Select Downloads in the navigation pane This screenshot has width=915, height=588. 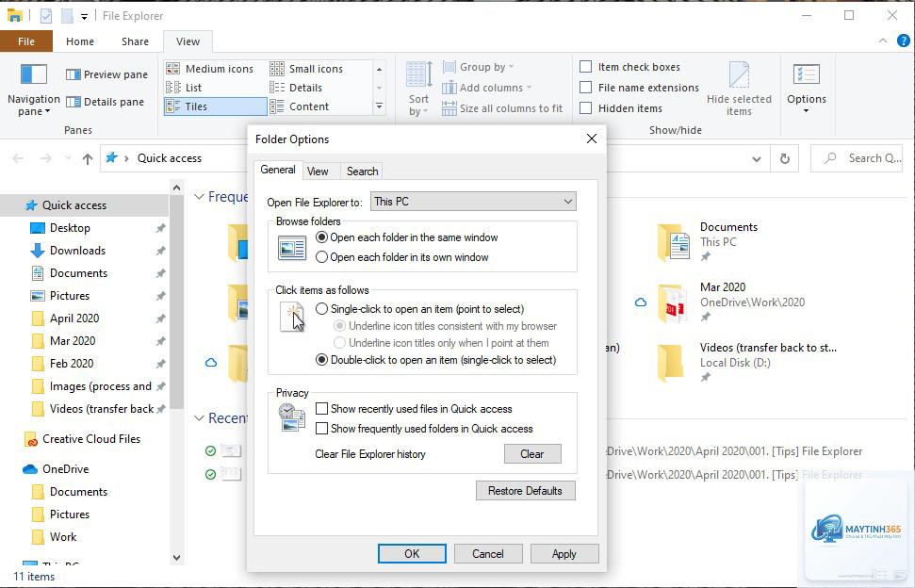point(77,251)
